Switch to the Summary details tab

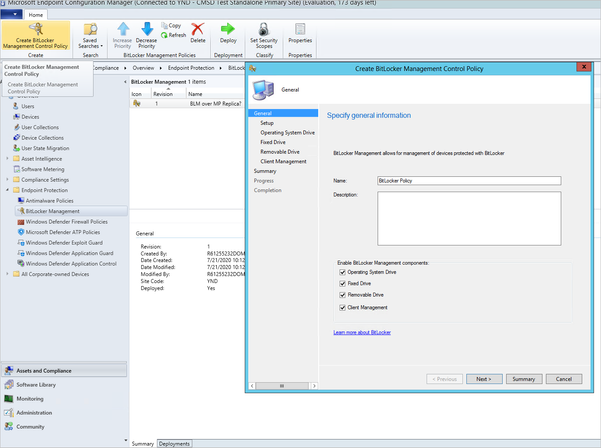coord(143,443)
